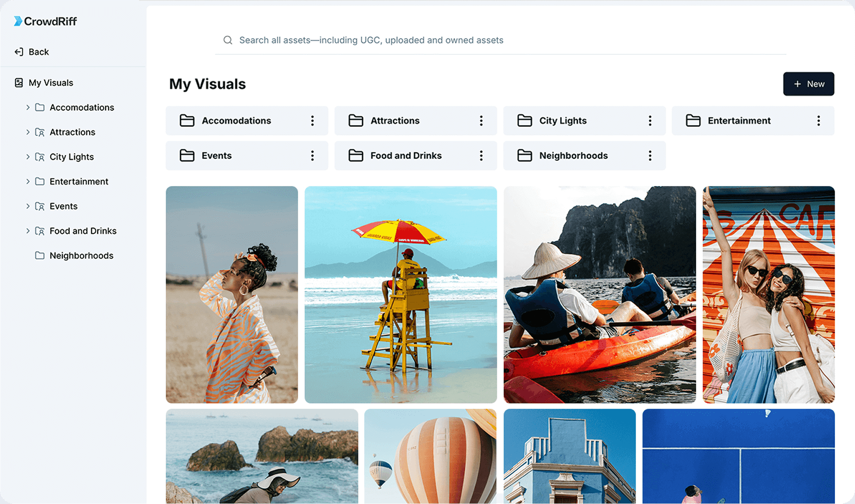Expand Entertainment in the sidebar tree
Screen dimensions: 855x504
(x=27, y=181)
